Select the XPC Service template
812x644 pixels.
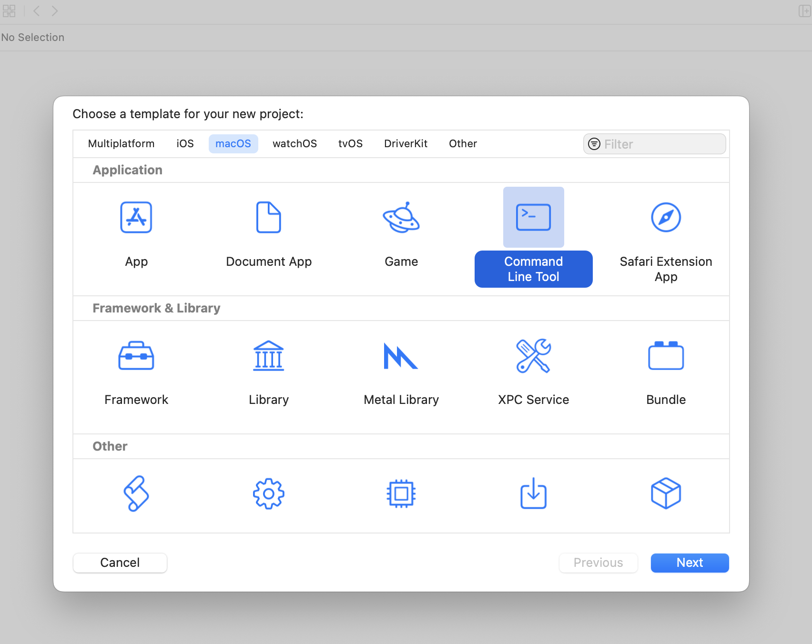point(534,355)
